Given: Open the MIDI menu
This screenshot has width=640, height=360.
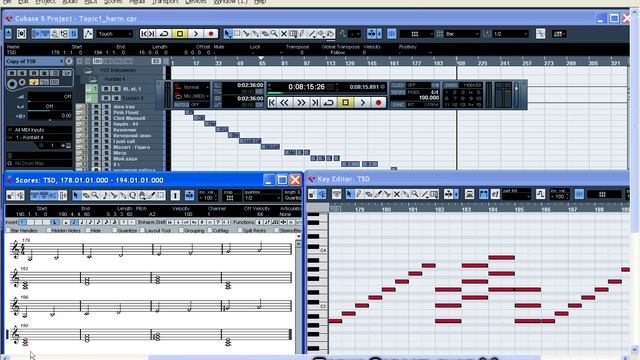Looking at the screenshot, I should point(91,2).
